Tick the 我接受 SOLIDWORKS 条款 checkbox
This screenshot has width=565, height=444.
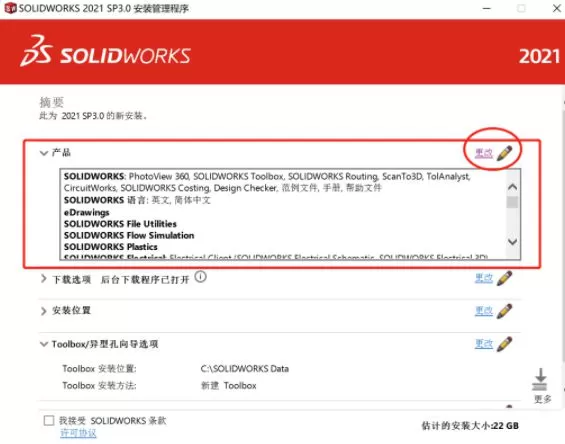49,420
